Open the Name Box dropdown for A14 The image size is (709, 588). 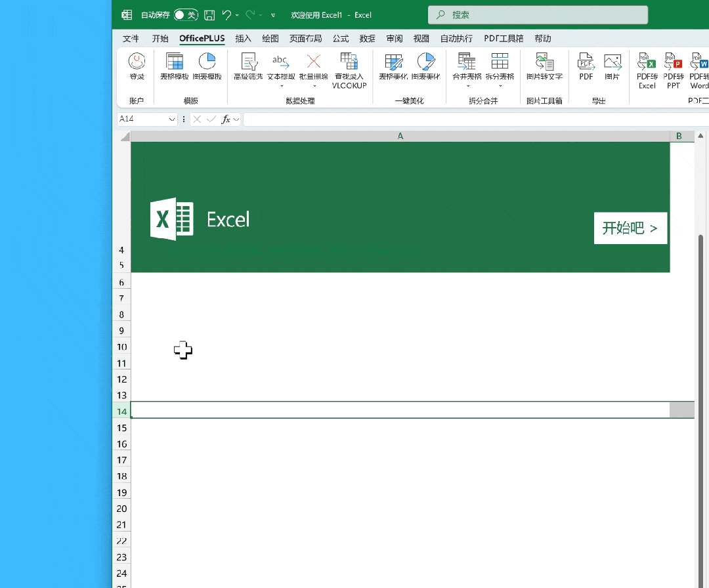tap(172, 119)
